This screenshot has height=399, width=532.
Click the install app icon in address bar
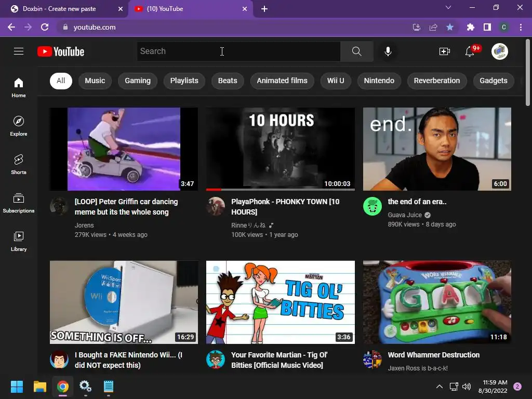[x=417, y=27]
